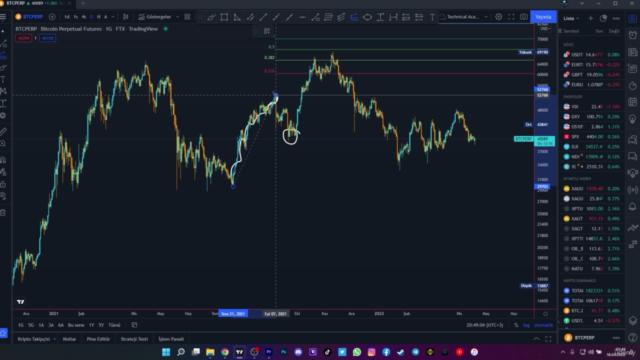Expand the Liste watchlist dropdown
The width and height of the screenshot is (640, 360).
(571, 18)
